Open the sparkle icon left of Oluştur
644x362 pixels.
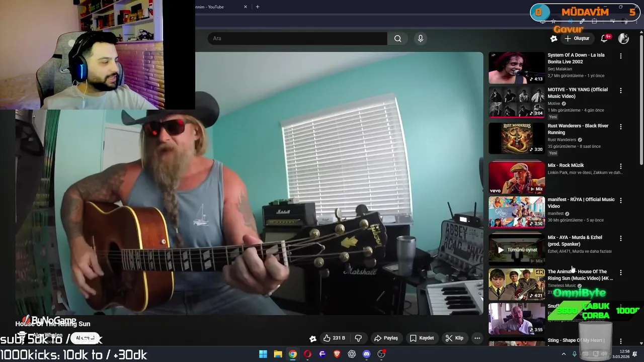[553, 38]
